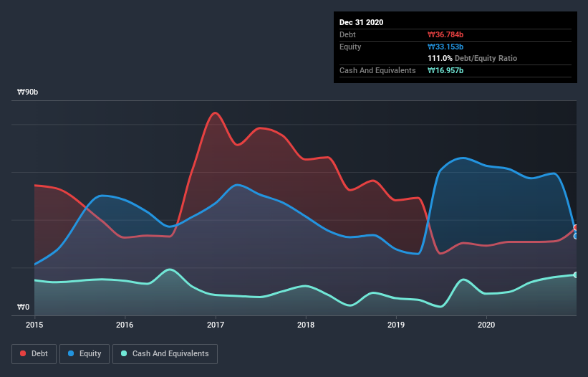This screenshot has width=588, height=377.
Task: Click the ₩0 y-axis label
Action: click(23, 307)
